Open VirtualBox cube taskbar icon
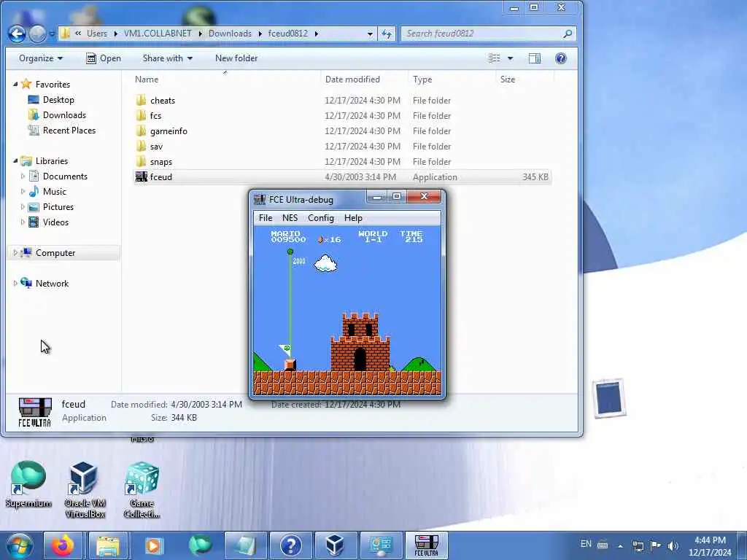This screenshot has width=747, height=560. pos(335,545)
